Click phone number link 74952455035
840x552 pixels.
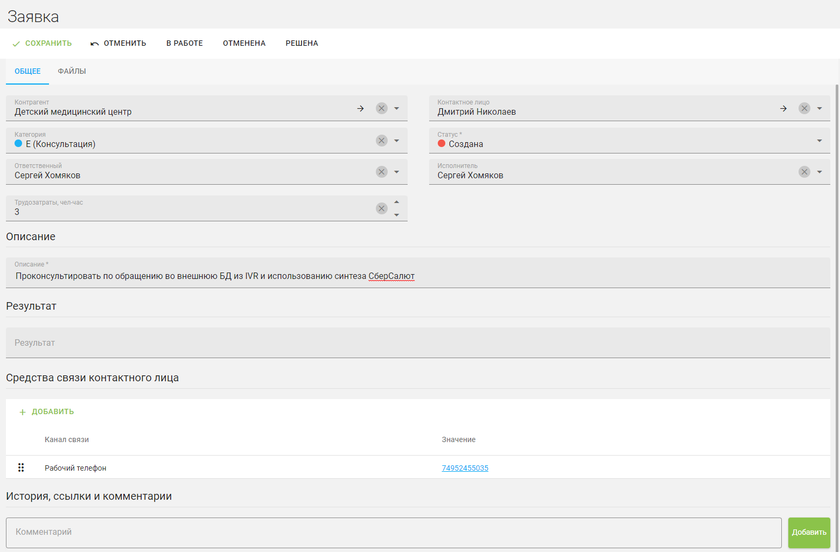(465, 468)
